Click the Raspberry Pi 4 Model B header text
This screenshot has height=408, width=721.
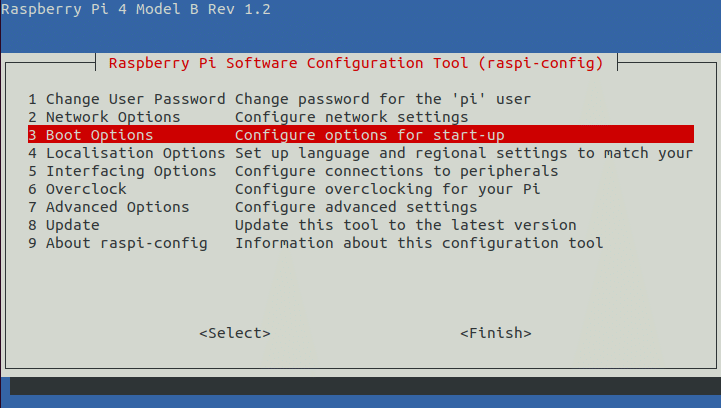coord(136,10)
